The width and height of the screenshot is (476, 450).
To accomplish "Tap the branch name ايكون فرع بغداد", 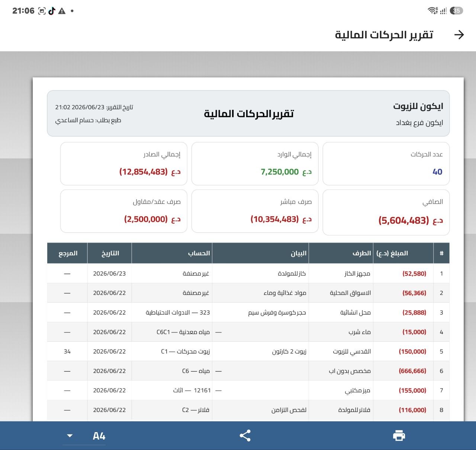I will pos(419,123).
